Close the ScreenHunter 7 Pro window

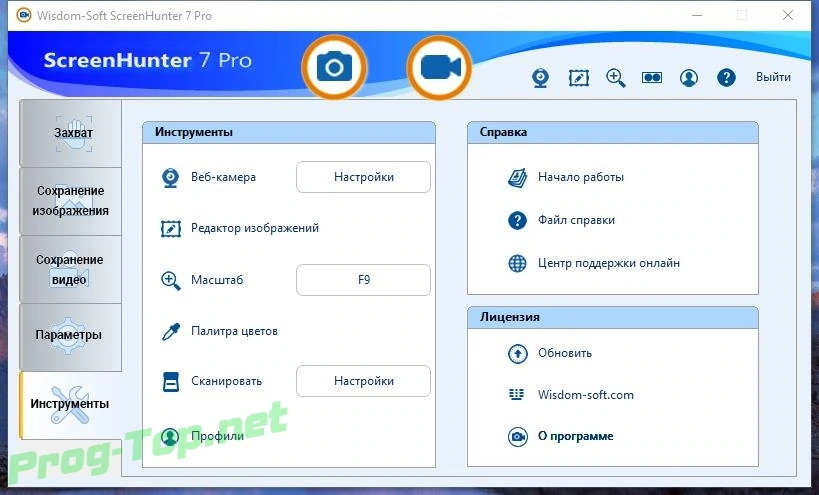click(x=788, y=16)
